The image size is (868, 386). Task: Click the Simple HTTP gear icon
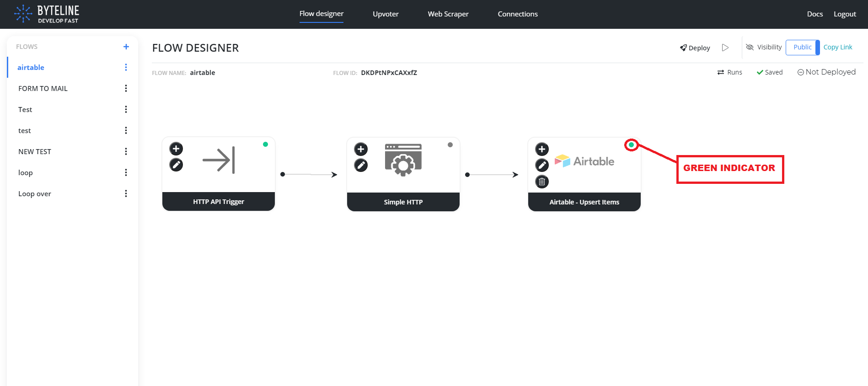pyautogui.click(x=403, y=160)
